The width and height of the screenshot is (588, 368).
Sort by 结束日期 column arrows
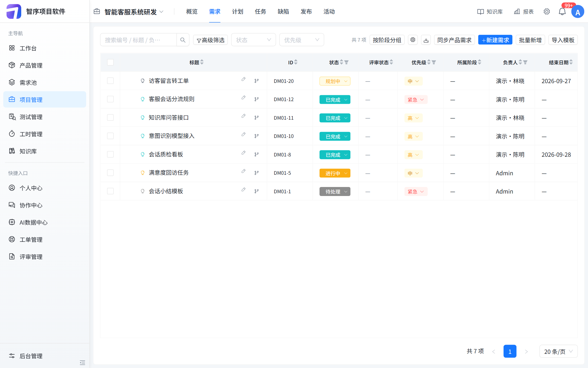[x=571, y=62]
